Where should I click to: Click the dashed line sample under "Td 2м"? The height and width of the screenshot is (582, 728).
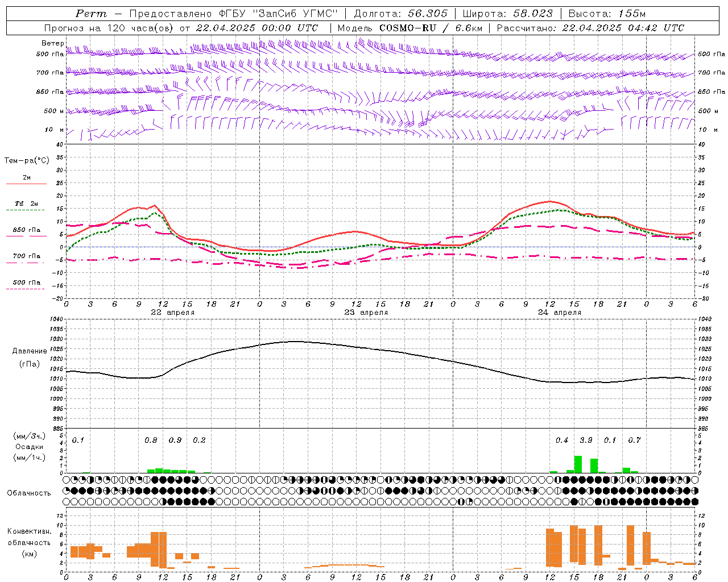[26, 210]
